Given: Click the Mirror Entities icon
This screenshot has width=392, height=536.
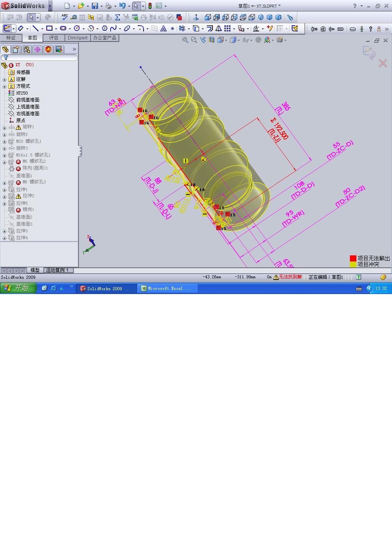Looking at the screenshot, I should (219, 28).
